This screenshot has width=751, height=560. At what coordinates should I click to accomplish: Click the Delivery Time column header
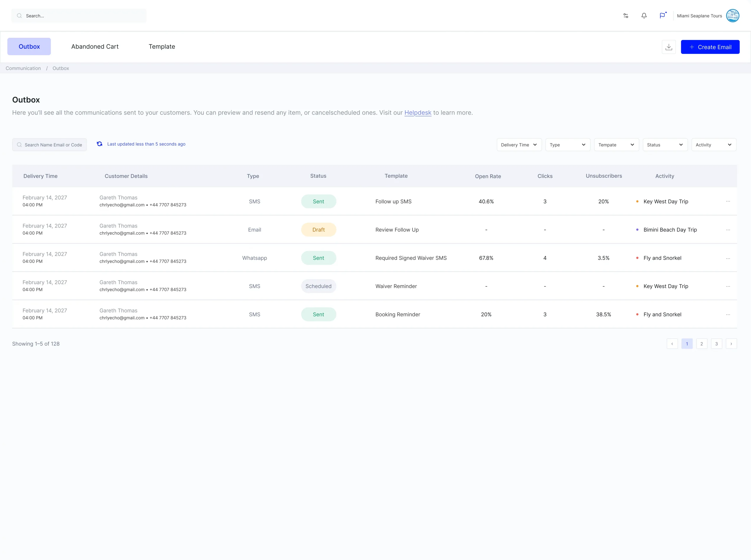(x=40, y=176)
